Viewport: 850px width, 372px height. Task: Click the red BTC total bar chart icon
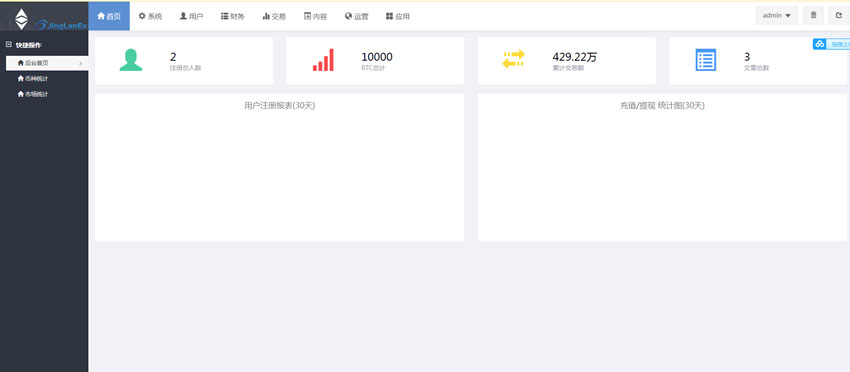click(323, 60)
